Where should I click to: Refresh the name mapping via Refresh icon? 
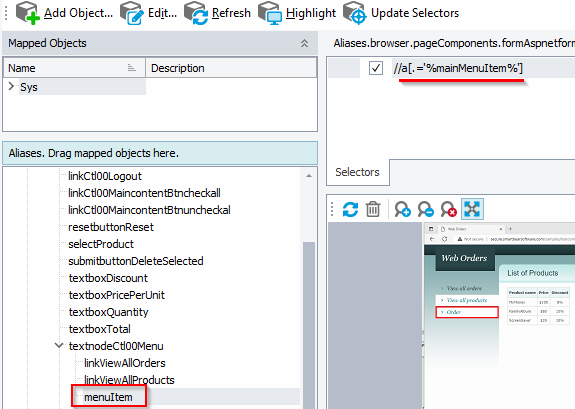coord(195,13)
